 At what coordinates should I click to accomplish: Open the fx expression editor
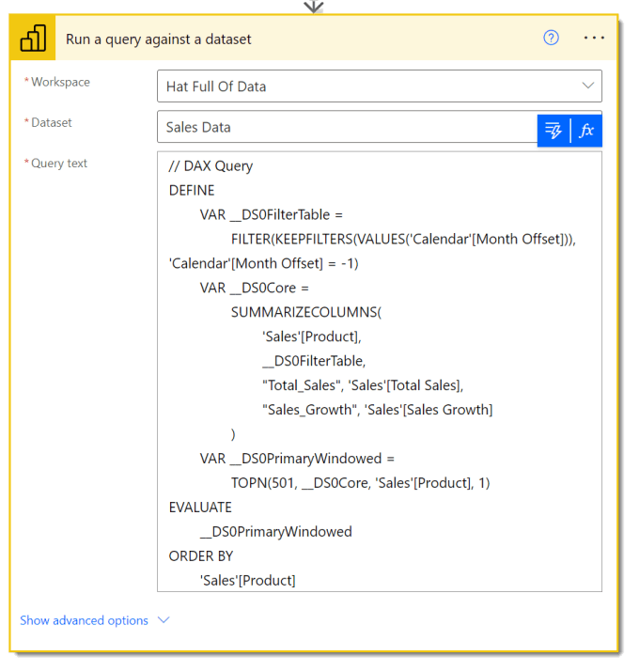[585, 131]
